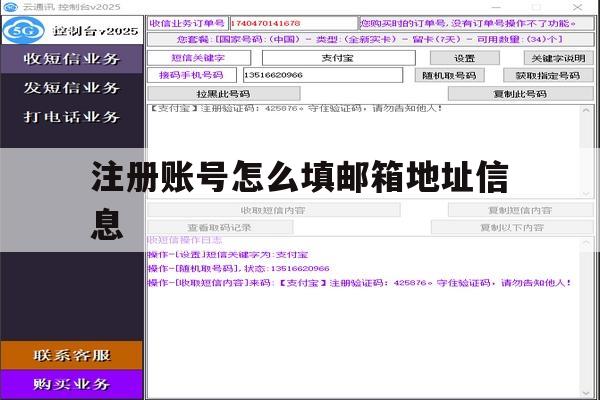600x400 pixels.
Task: Click the 您套餐 package info bar
Action: (x=370, y=39)
